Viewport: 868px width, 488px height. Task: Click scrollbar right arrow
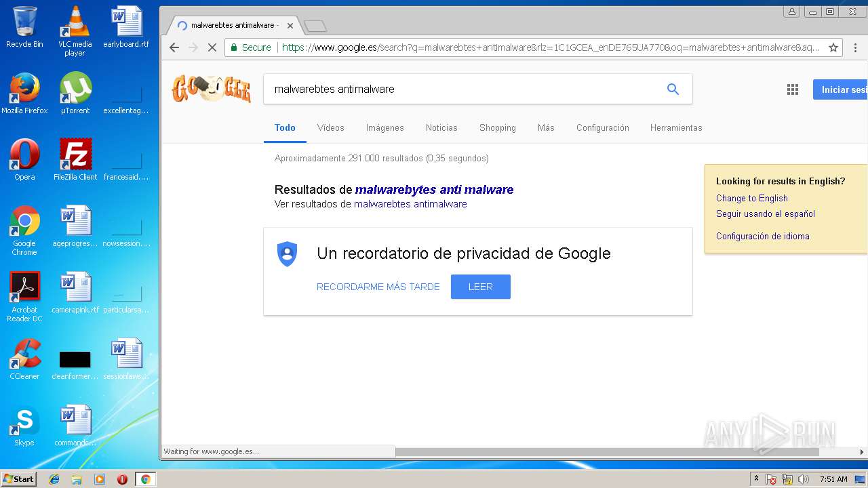(x=862, y=451)
